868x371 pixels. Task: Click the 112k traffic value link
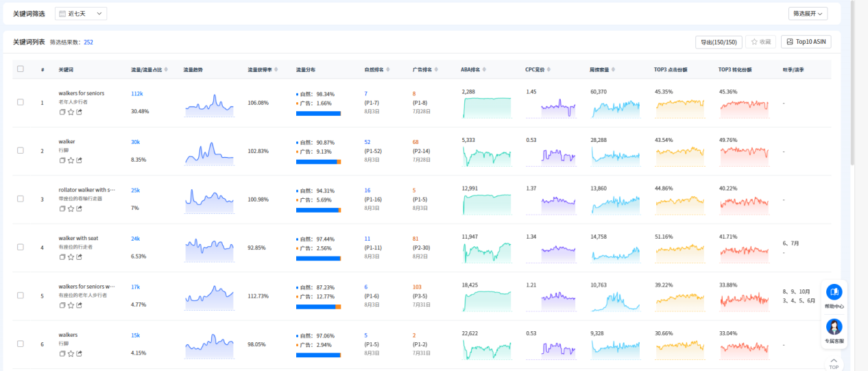136,93
